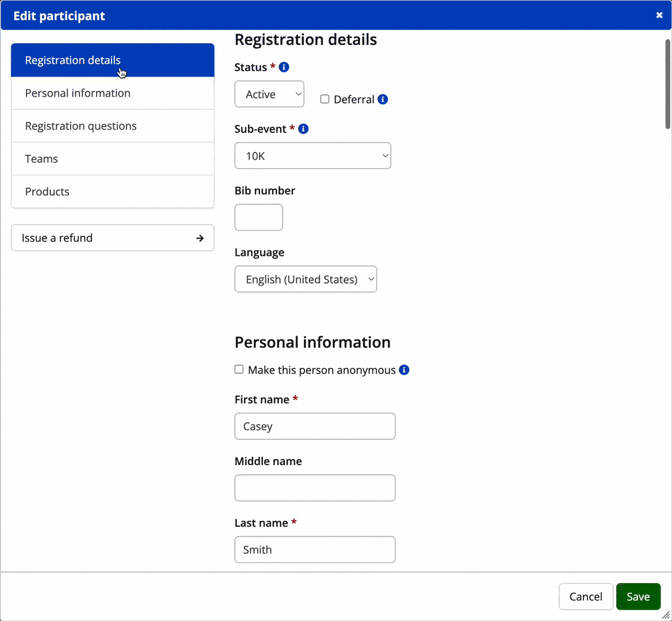Click the resize handle in dialog corner
The width and height of the screenshot is (672, 621).
(666, 615)
